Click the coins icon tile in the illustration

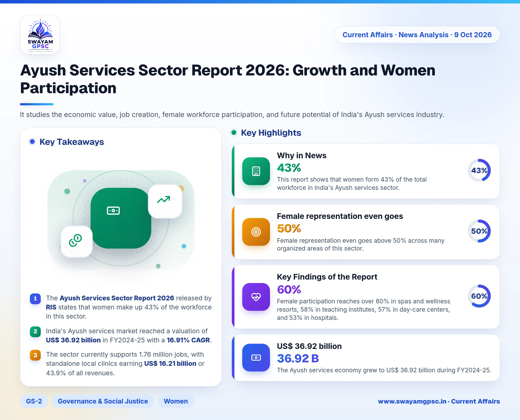(x=76, y=241)
